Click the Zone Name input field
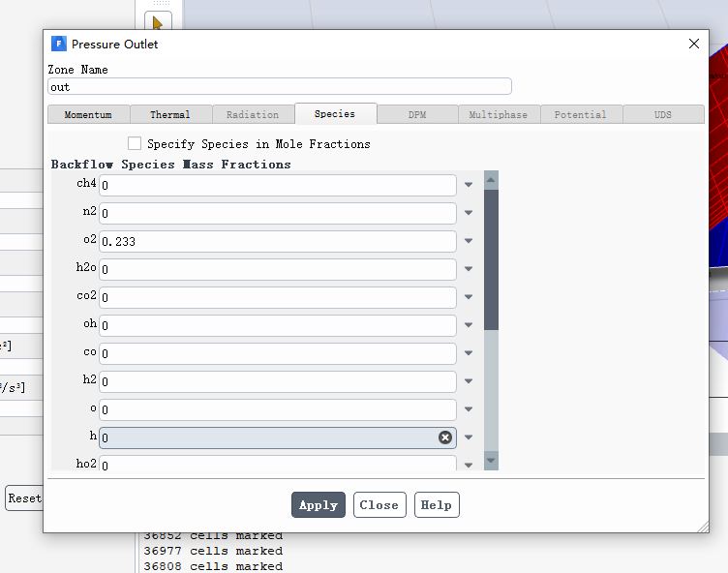The height and width of the screenshot is (573, 728). point(279,86)
